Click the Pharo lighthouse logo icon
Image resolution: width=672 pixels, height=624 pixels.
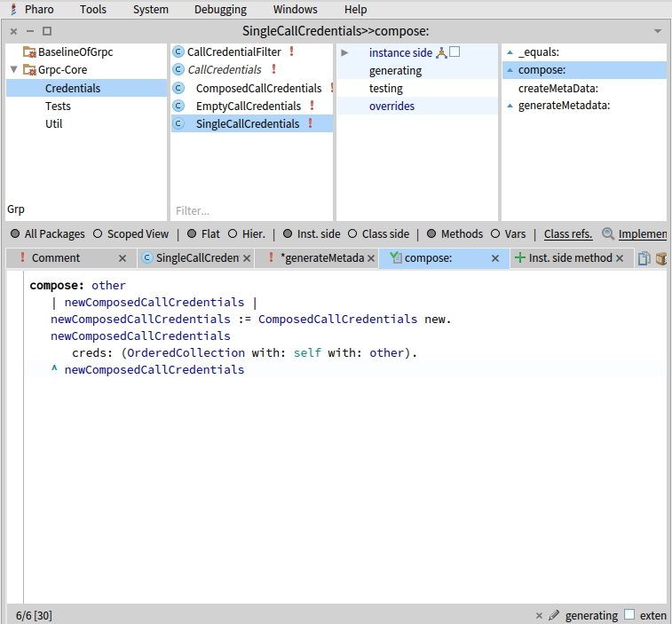[13, 9]
